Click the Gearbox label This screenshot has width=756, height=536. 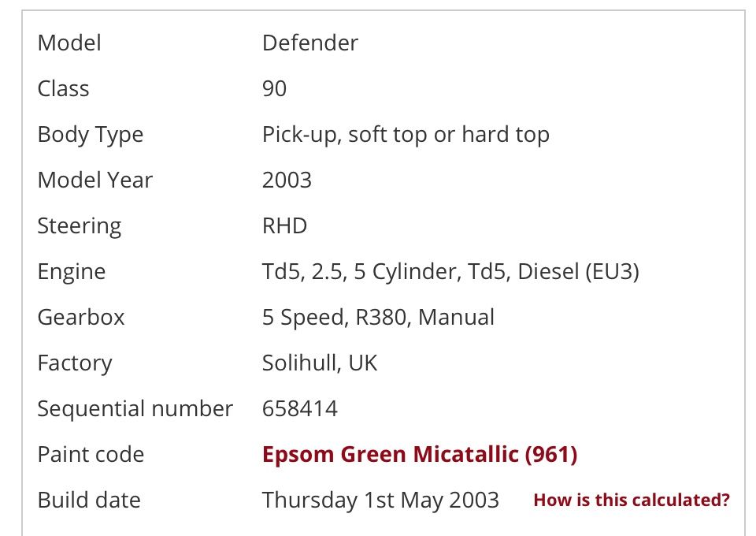click(x=81, y=318)
